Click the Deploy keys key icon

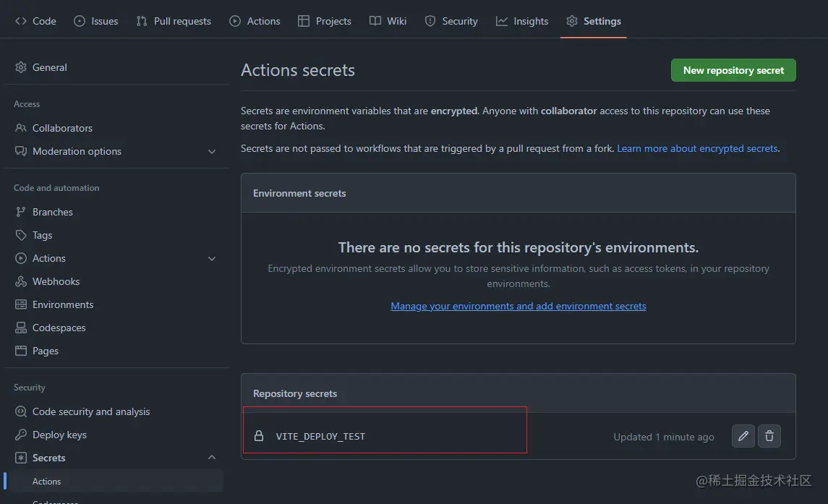(x=20, y=435)
